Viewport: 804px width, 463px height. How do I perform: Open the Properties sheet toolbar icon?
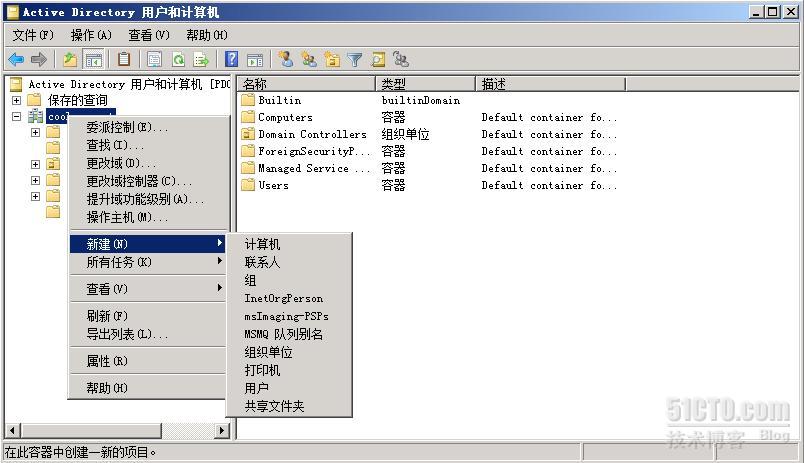[154, 59]
